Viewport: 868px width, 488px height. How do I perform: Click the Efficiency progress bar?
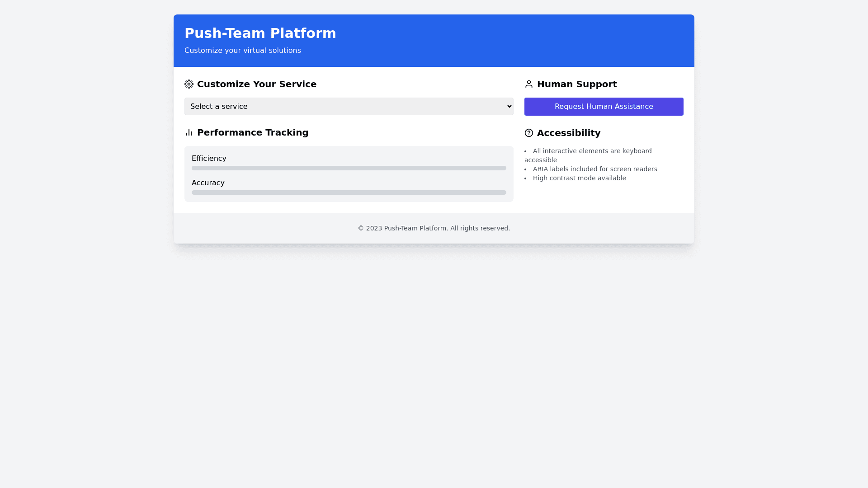click(x=349, y=168)
